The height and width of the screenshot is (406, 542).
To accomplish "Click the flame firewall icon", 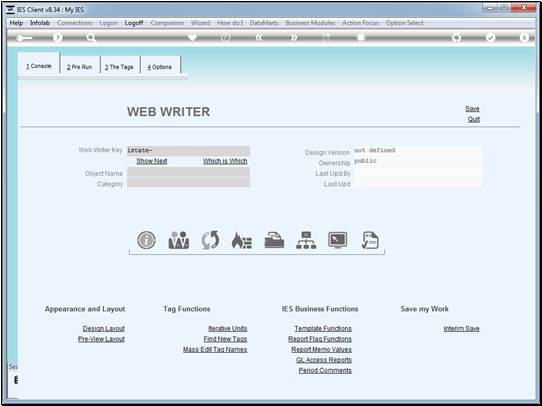I will [x=242, y=240].
